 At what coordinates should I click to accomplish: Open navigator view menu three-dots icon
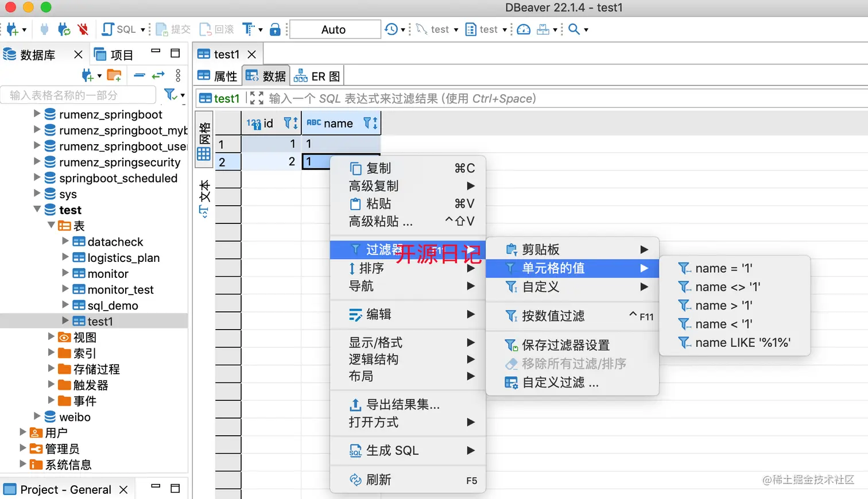178,75
